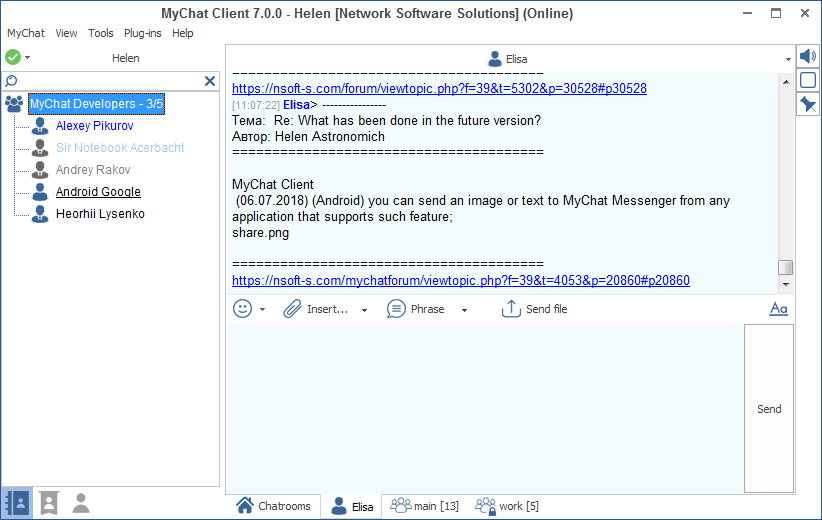
Task: Toggle sound with the speaker icon
Action: pyautogui.click(x=808, y=56)
